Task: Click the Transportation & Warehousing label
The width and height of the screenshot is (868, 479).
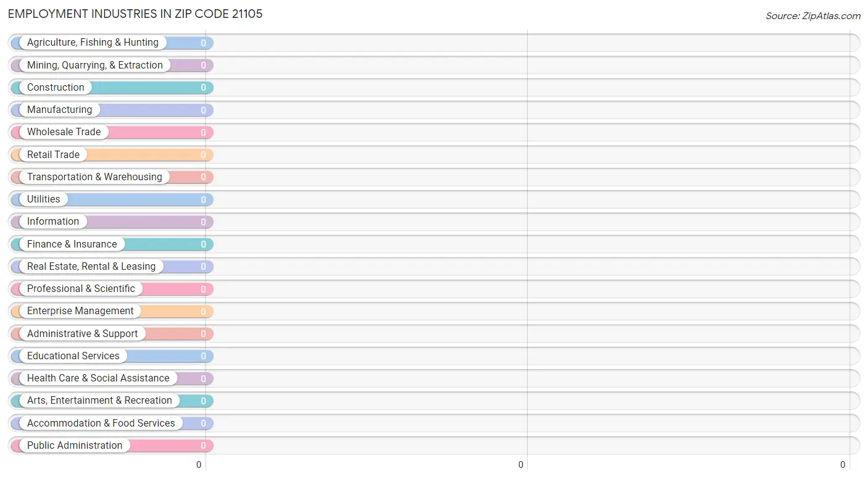Action: [x=94, y=177]
